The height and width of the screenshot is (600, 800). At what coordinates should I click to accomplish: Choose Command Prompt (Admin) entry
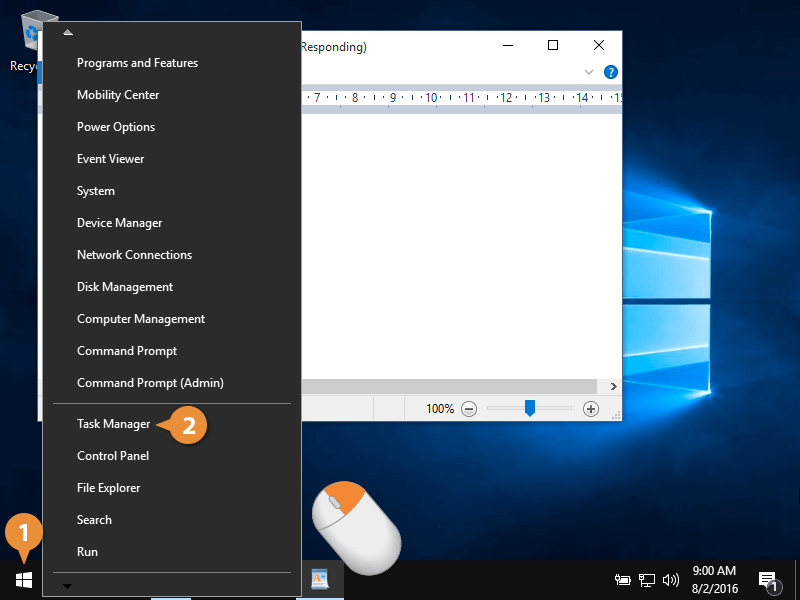150,383
